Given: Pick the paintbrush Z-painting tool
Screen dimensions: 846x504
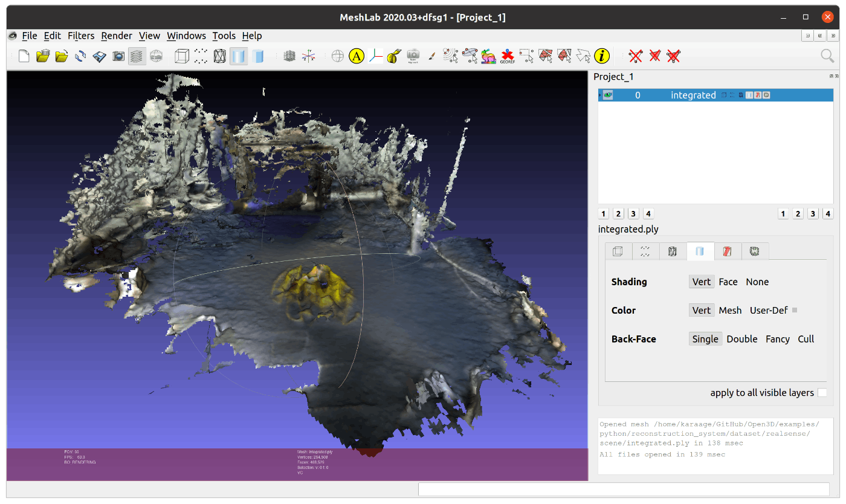Looking at the screenshot, I should pyautogui.click(x=432, y=56).
